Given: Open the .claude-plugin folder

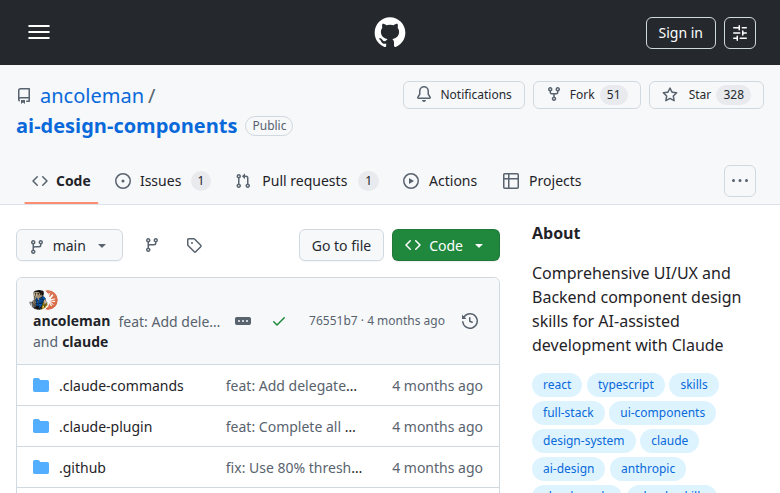Looking at the screenshot, I should (x=105, y=427).
